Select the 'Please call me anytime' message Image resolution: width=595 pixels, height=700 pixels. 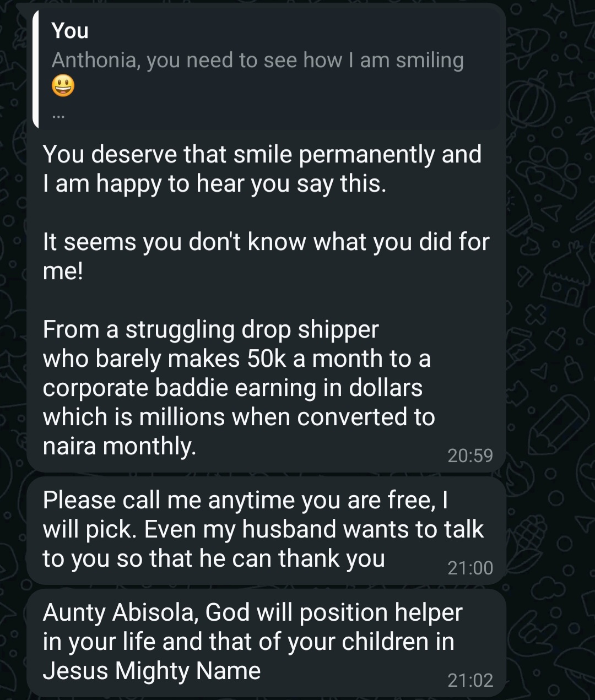click(266, 530)
